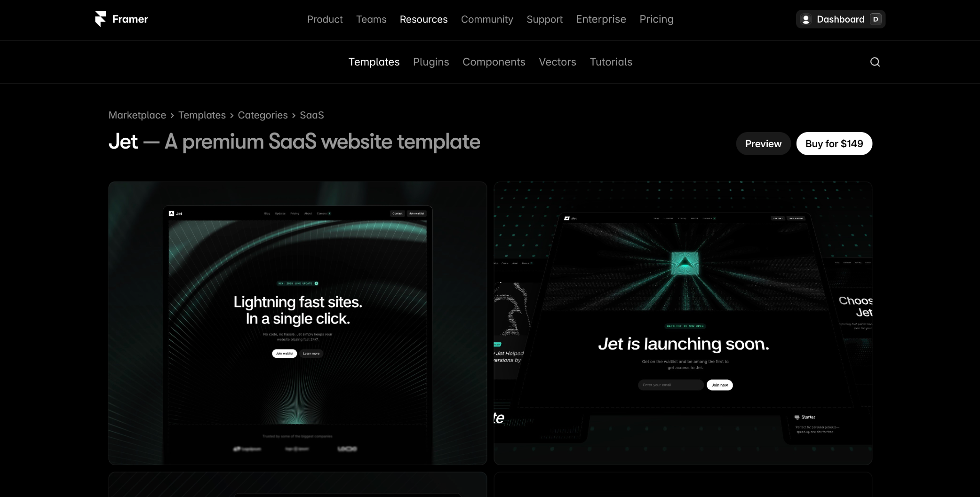Open the search magnifier icon
The image size is (980, 497).
coord(875,62)
